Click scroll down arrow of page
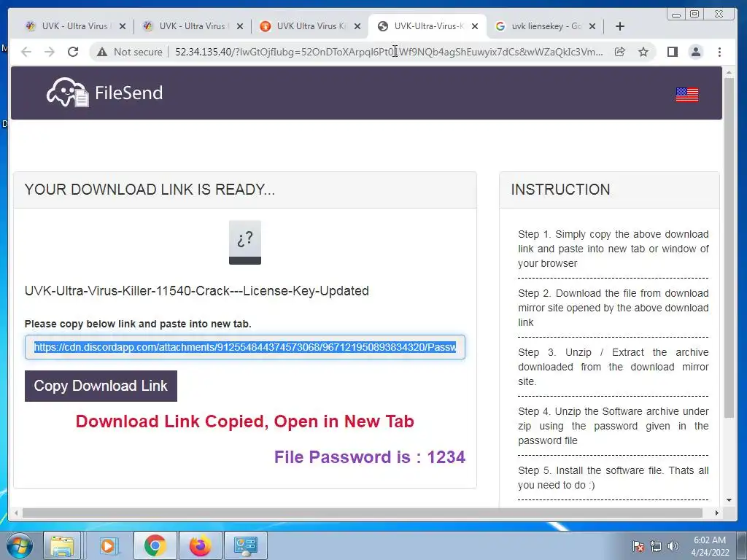Screen dimensions: 747x560 tap(729, 500)
